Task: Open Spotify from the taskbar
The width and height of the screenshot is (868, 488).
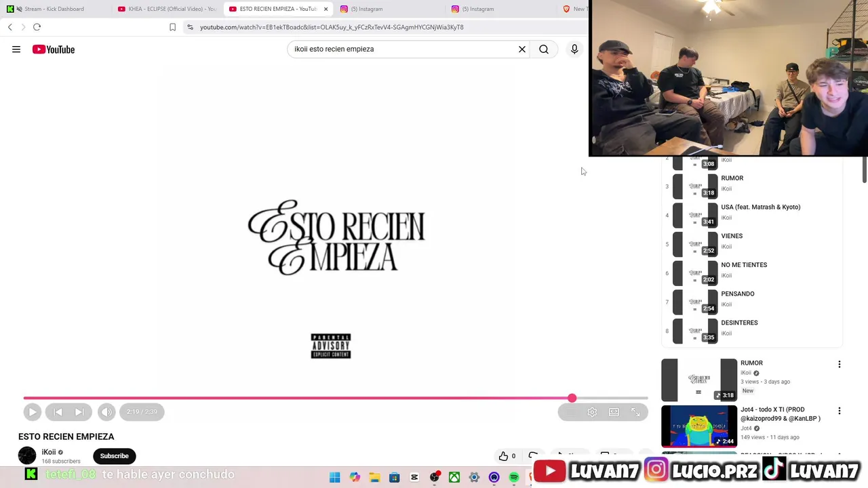Action: click(514, 477)
